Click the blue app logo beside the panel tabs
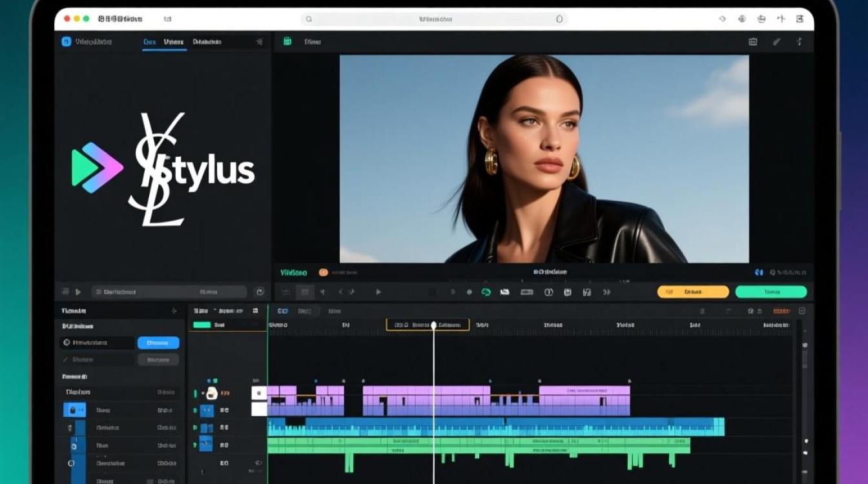The height and width of the screenshot is (484, 868). tap(66, 42)
